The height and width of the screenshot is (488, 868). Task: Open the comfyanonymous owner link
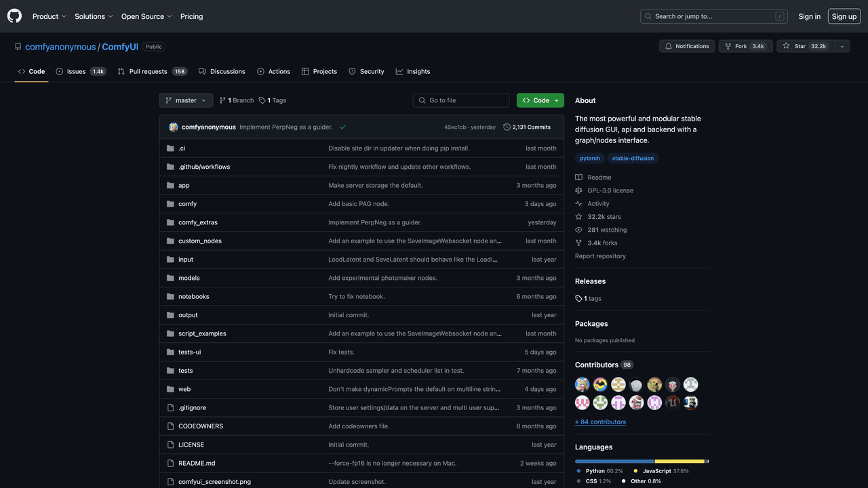point(60,47)
